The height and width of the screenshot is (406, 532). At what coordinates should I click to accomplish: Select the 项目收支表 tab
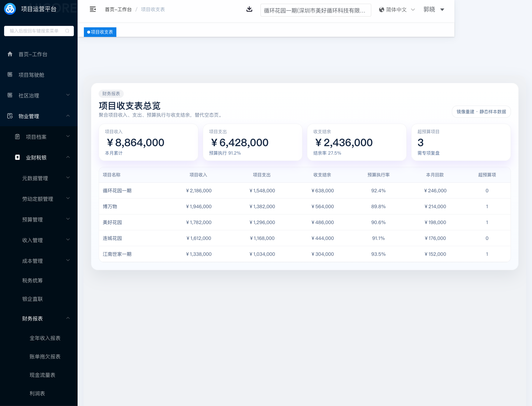point(100,32)
